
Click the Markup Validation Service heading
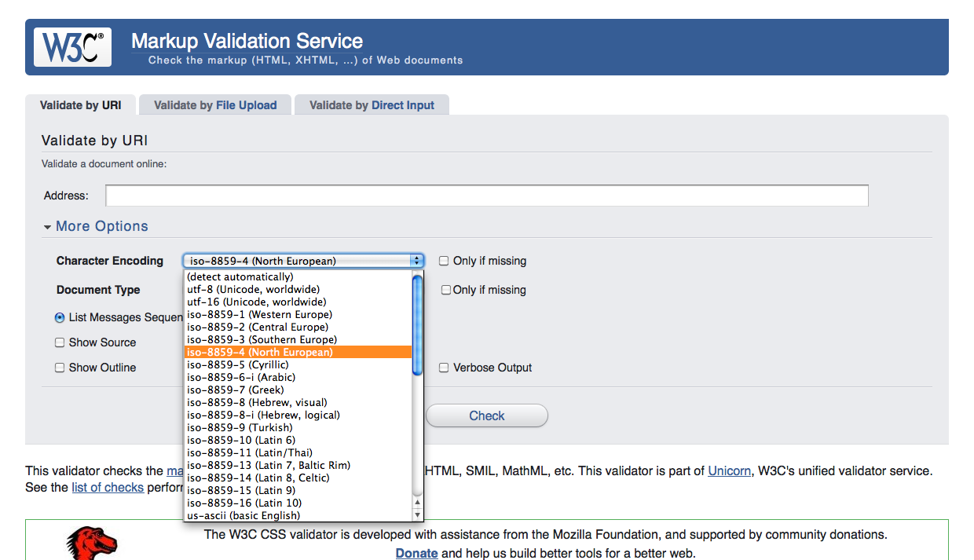(247, 41)
